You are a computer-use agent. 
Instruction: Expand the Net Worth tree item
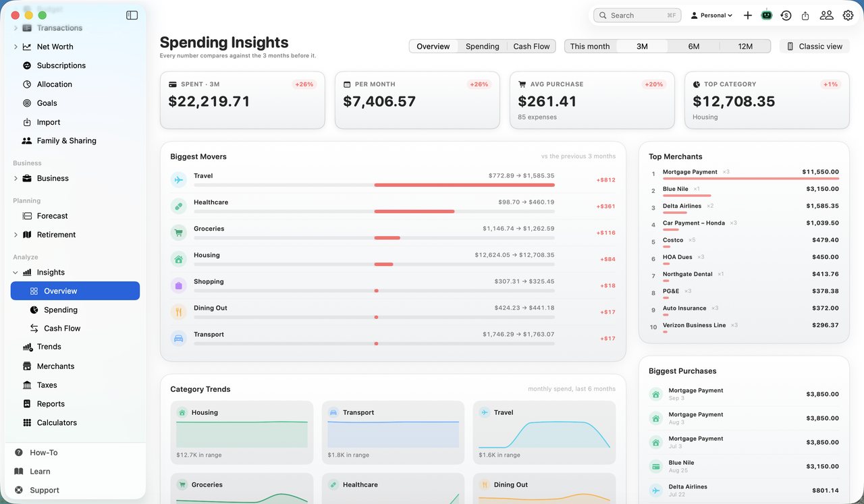pos(16,47)
